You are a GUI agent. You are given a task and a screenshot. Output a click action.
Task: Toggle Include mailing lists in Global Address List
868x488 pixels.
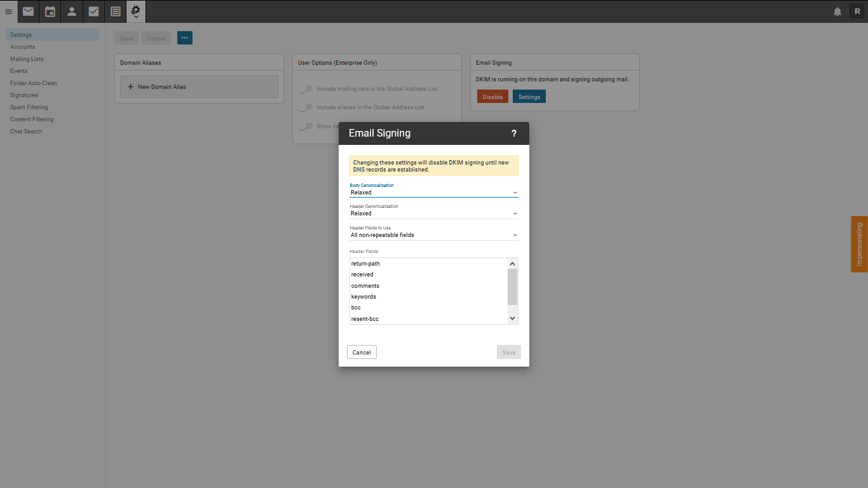[306, 89]
